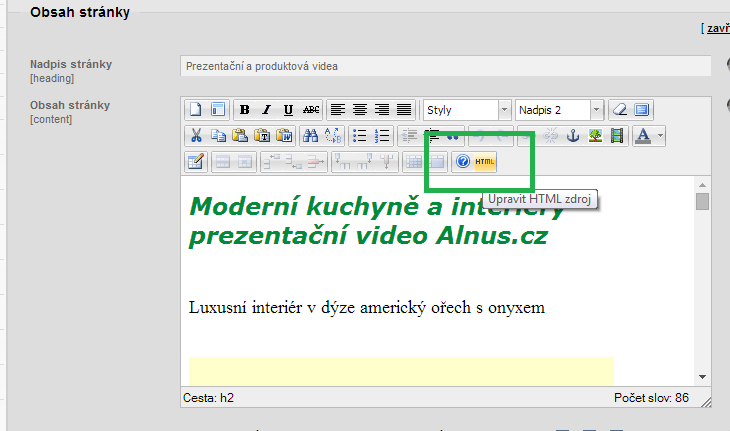This screenshot has width=730, height=431.
Task: Justify text fully
Action: [x=404, y=110]
